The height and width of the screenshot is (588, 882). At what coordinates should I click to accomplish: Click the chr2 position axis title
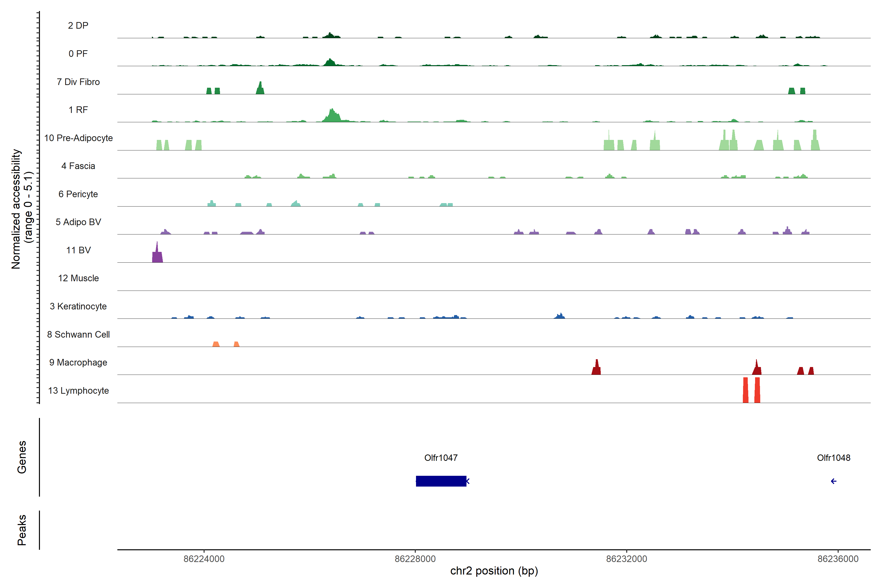click(494, 571)
